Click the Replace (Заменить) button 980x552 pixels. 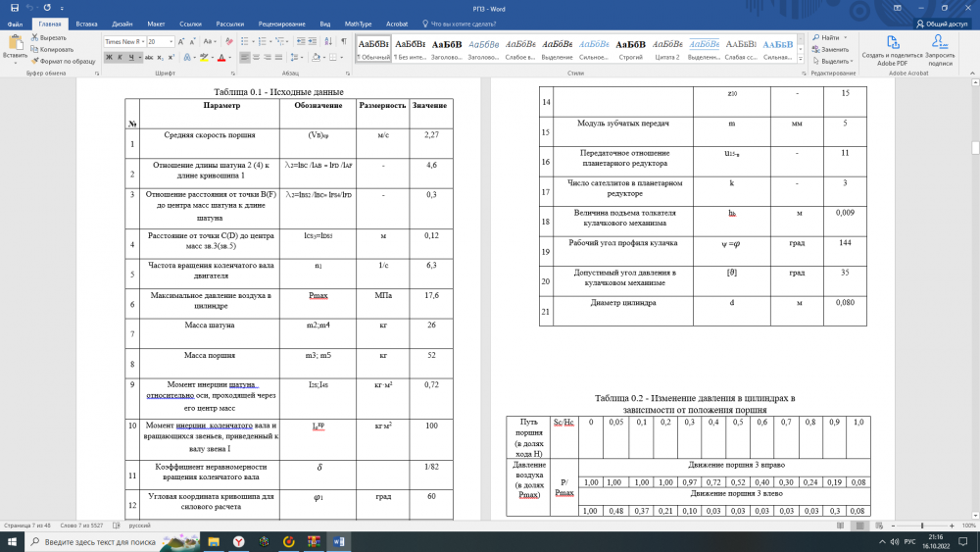(x=832, y=49)
